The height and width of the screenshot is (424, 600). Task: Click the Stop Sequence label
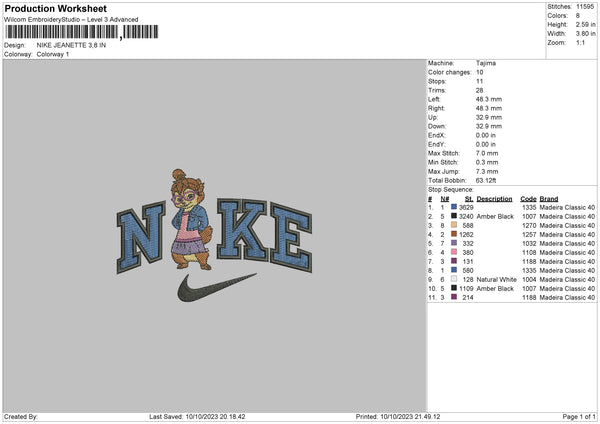[451, 190]
